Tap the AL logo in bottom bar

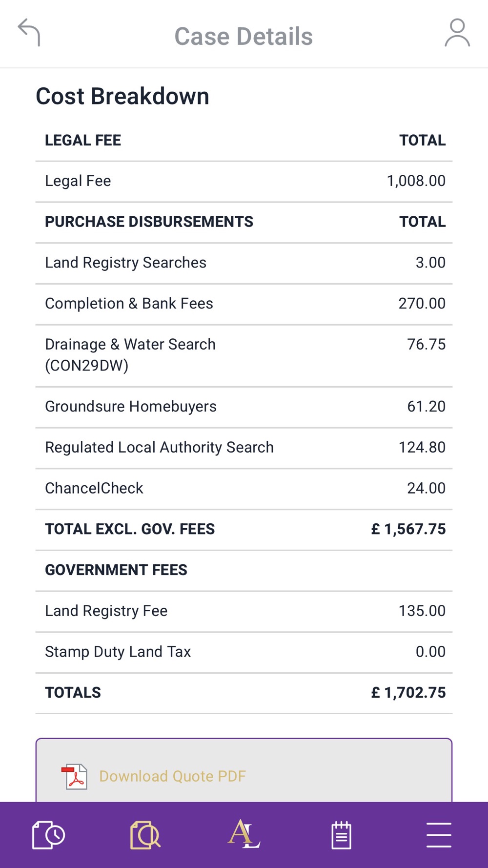click(x=244, y=834)
